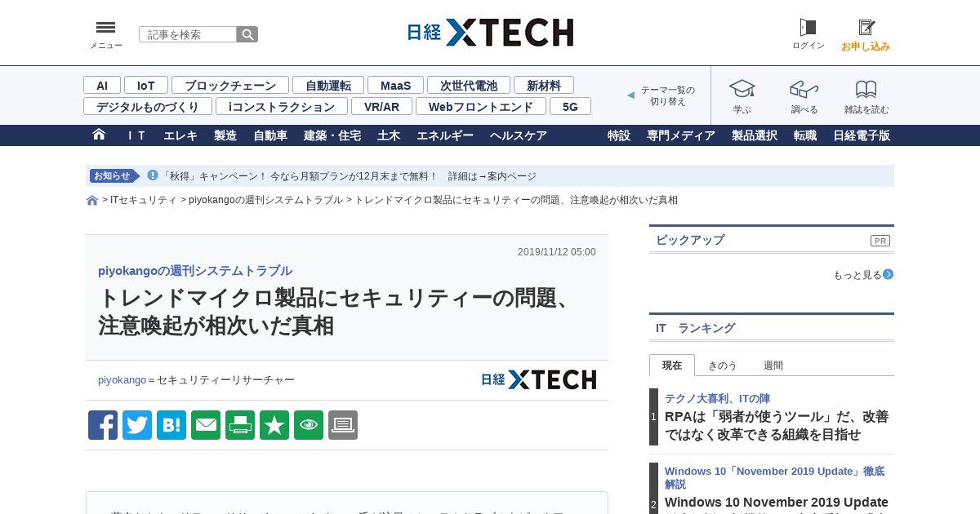Open the 自動車 navigation menu
Screen dimensions: 980x514
(x=270, y=135)
